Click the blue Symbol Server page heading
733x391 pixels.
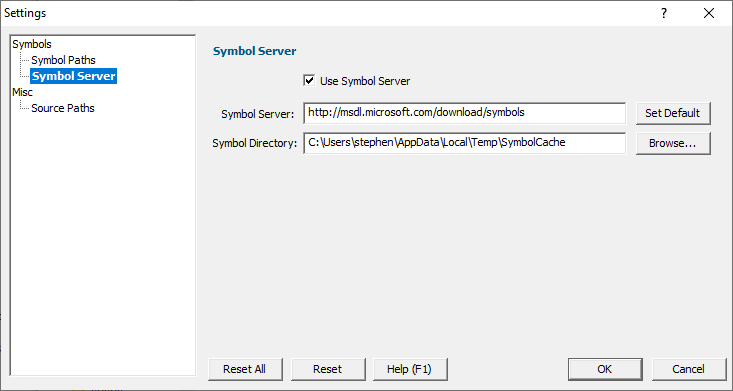254,51
